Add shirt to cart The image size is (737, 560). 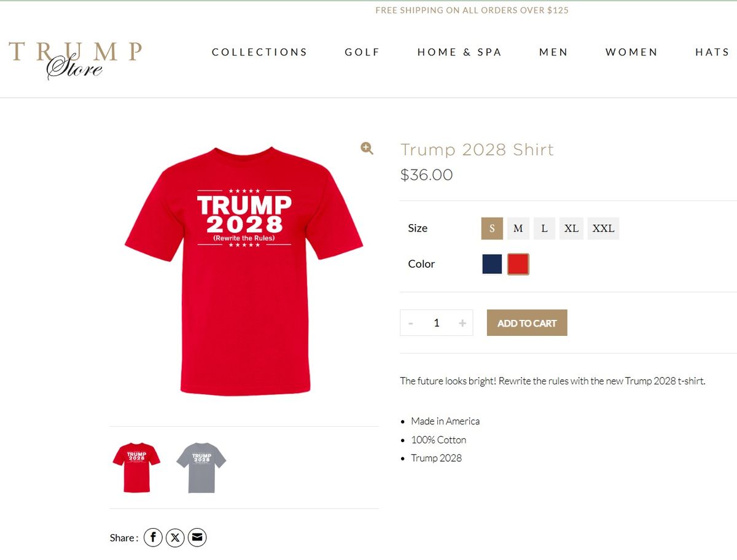pyautogui.click(x=527, y=323)
